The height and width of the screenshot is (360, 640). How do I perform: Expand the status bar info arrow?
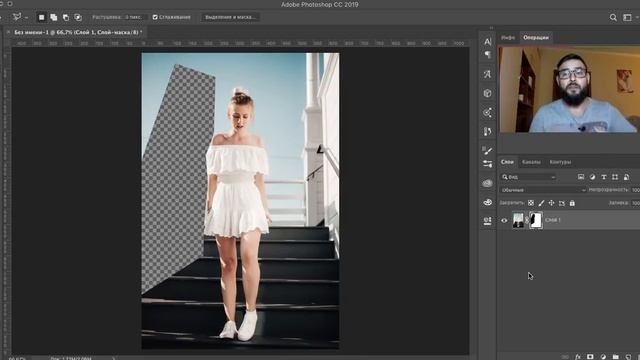(114, 358)
